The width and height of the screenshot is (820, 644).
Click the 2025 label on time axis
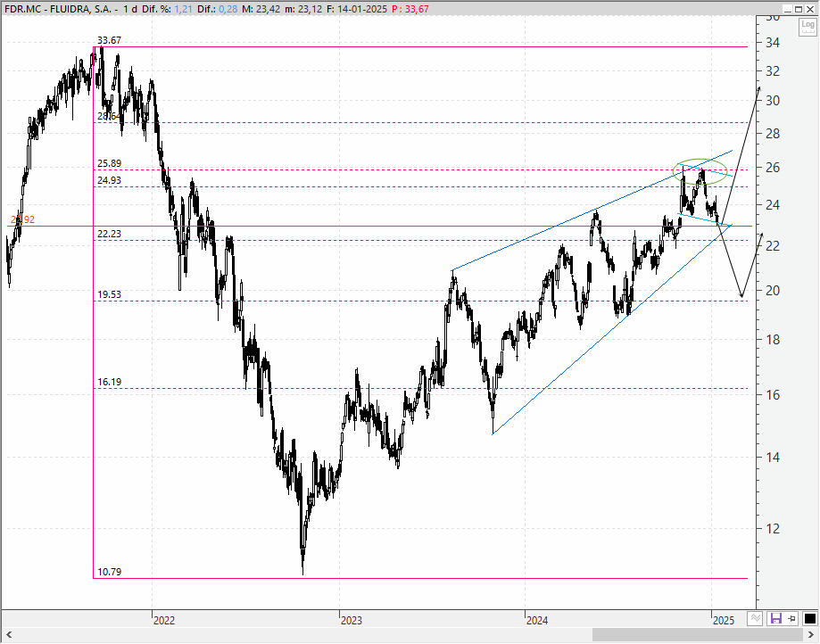click(x=724, y=621)
